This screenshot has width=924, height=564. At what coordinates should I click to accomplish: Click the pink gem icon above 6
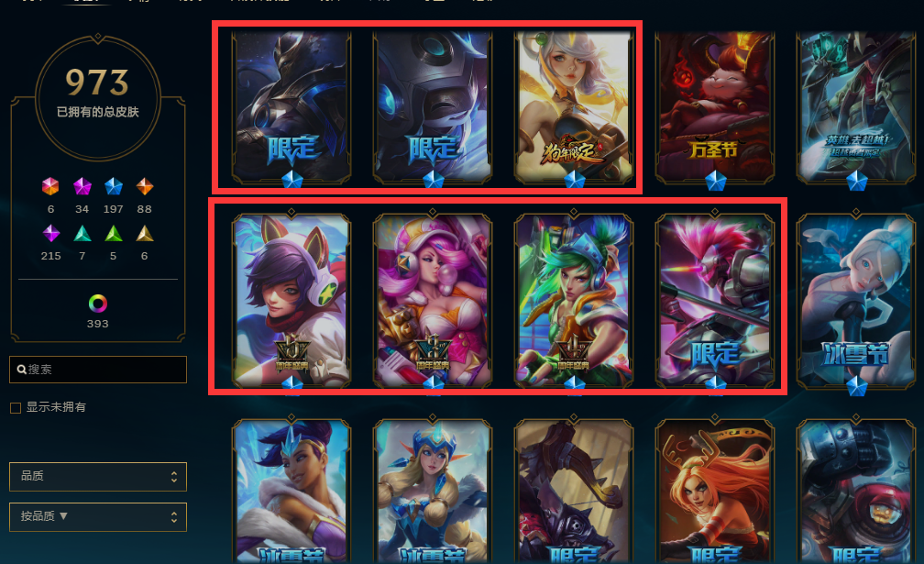point(50,187)
